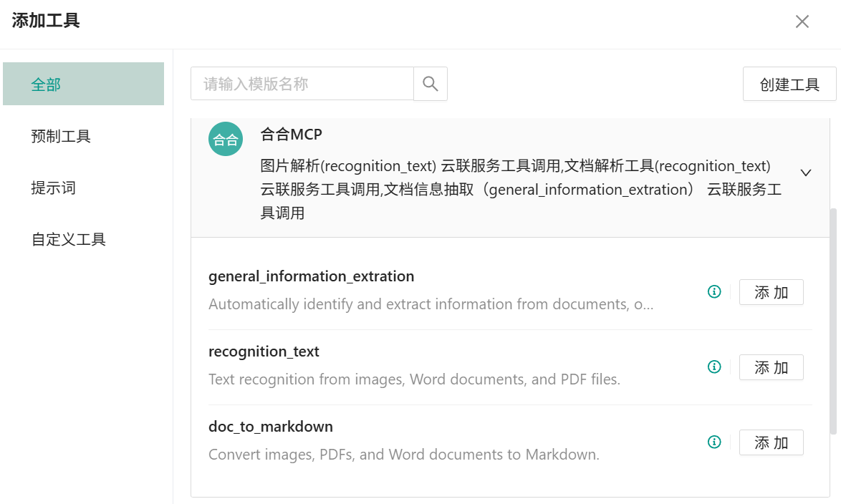841x504 pixels.
Task: Add the doc_to_markdown tool
Action: [771, 442]
